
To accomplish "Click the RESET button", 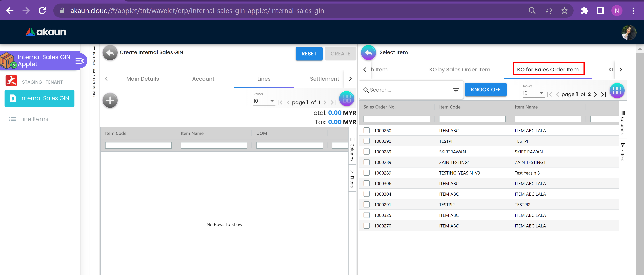I will pos(309,54).
